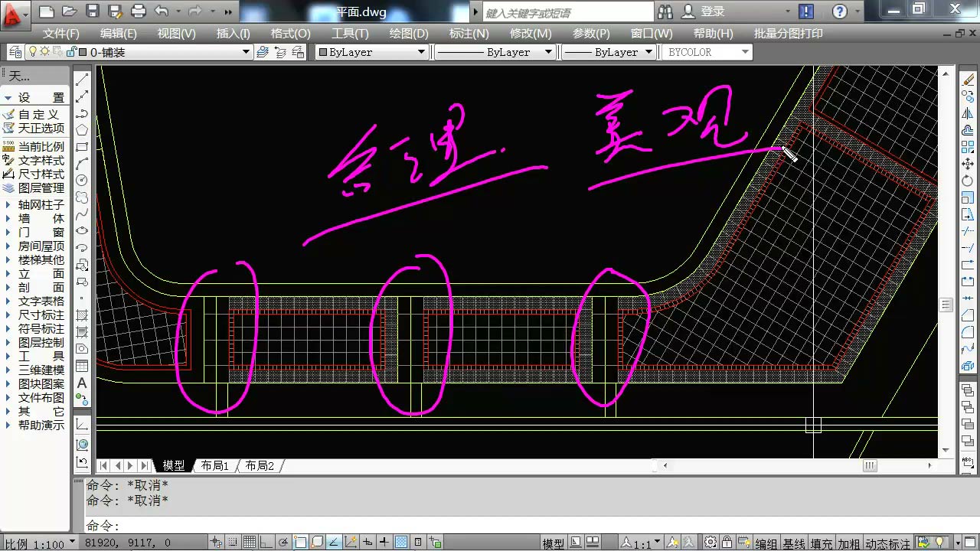
Task: Select the Spline curve tool
Action: (x=82, y=214)
